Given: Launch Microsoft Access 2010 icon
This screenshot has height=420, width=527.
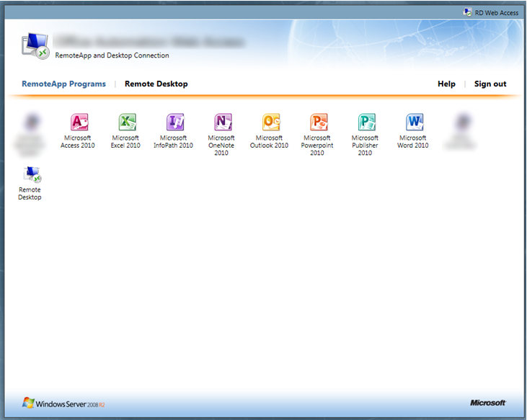Looking at the screenshot, I should coord(79,122).
